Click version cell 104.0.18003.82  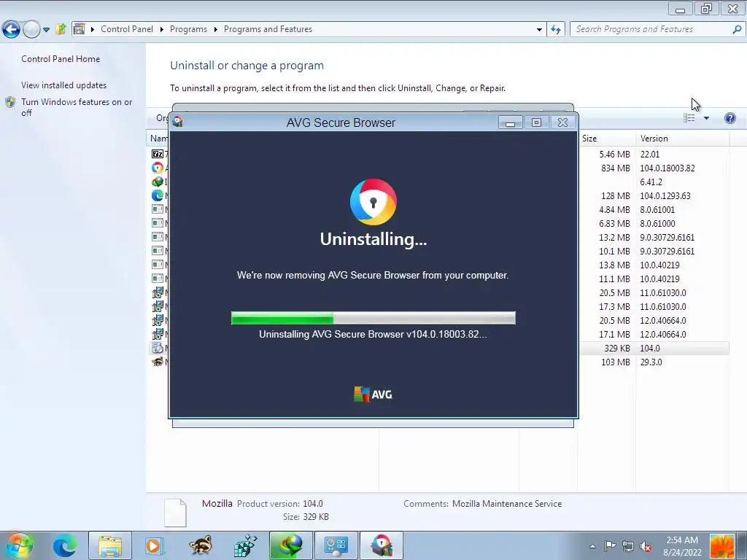pos(667,168)
